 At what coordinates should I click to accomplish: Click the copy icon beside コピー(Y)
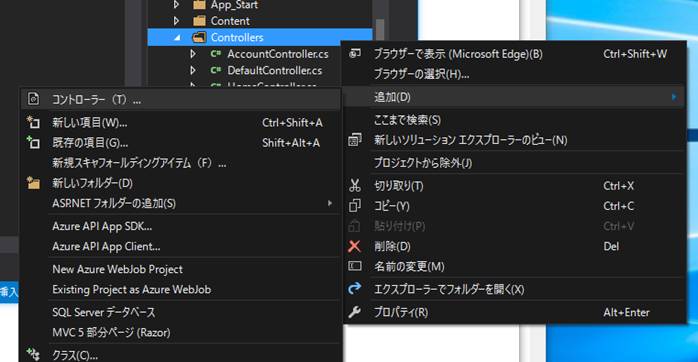point(355,206)
